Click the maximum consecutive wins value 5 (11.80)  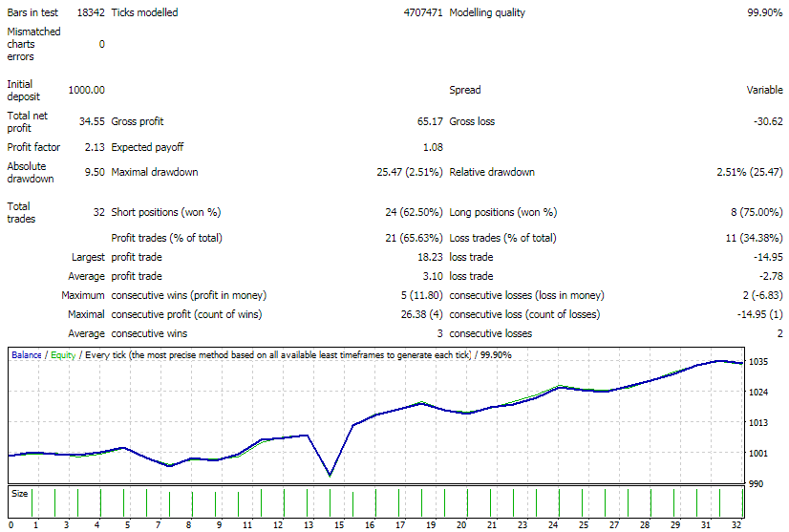click(x=421, y=295)
